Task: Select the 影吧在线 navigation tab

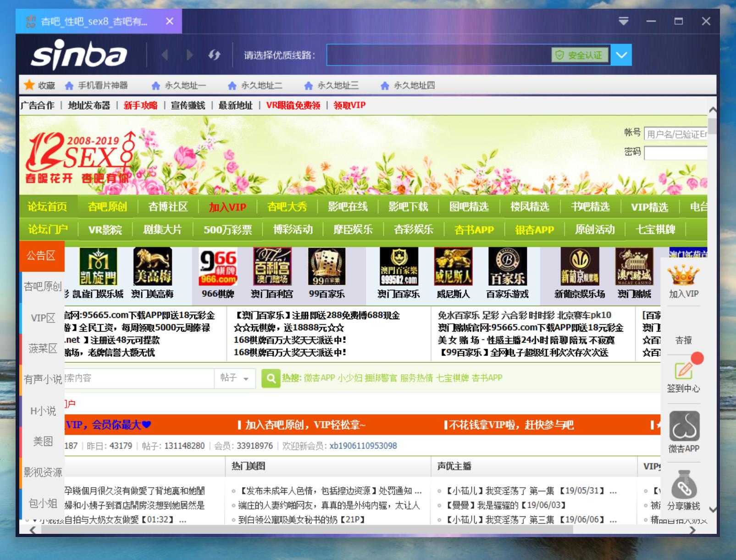Action: [x=348, y=207]
